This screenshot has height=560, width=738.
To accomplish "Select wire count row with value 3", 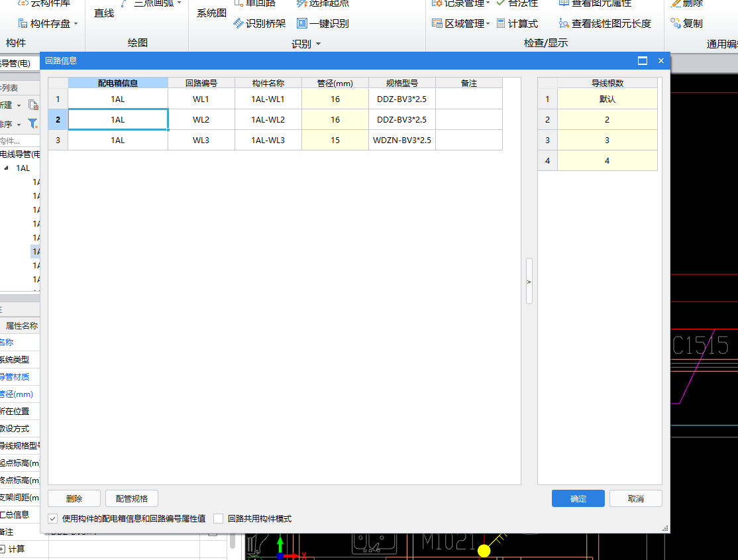I will click(x=607, y=140).
